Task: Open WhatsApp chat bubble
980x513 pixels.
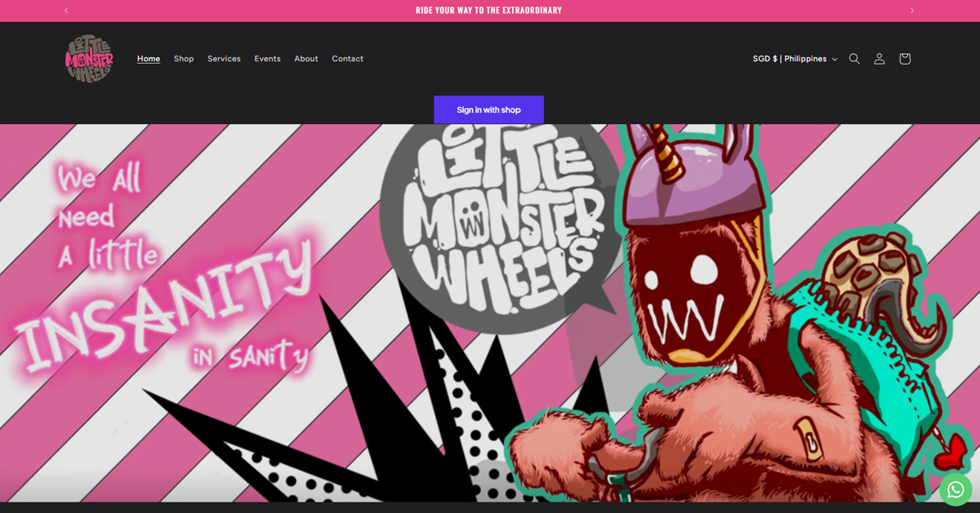Action: tap(955, 489)
